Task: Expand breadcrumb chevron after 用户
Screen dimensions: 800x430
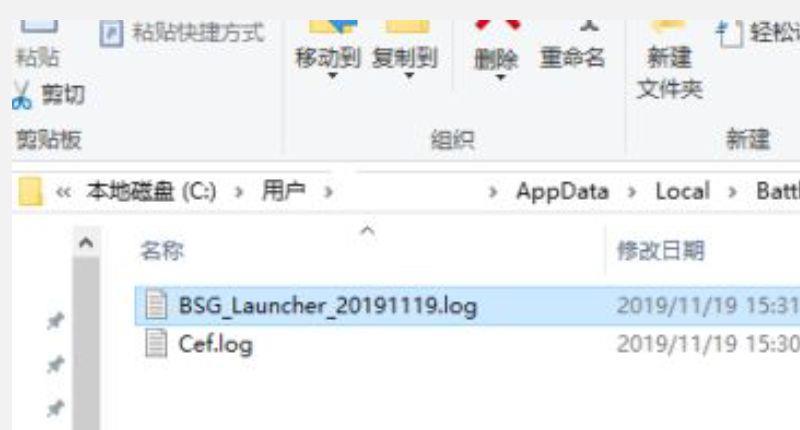Action: tap(329, 192)
